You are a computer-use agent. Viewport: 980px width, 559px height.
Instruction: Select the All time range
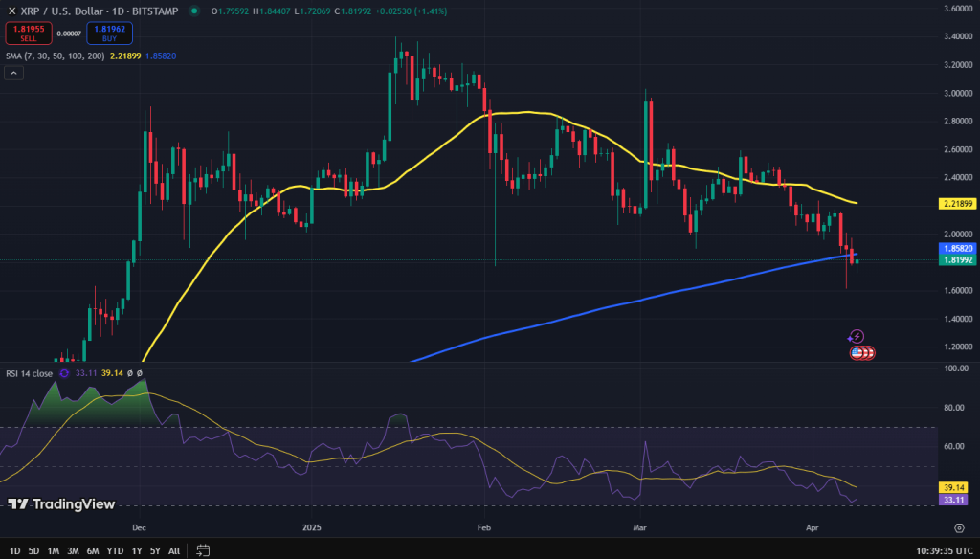174,551
